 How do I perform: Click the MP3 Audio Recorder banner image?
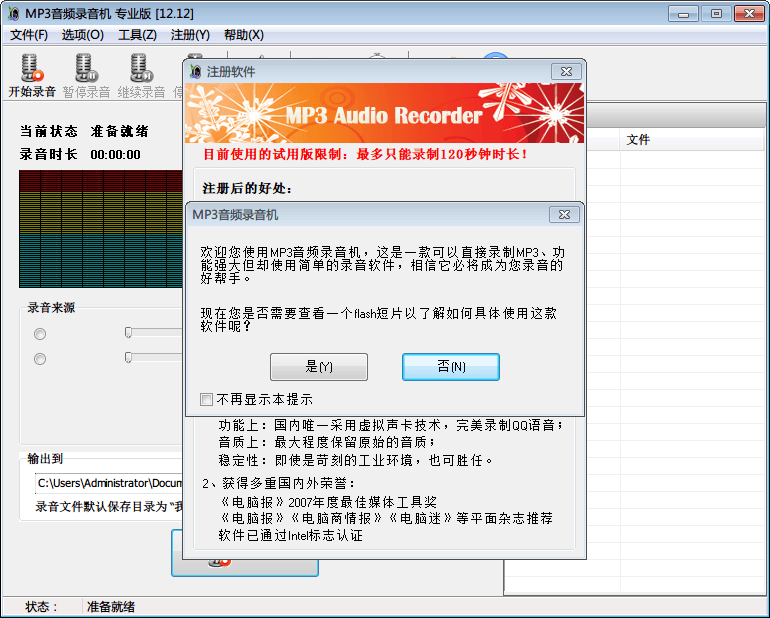click(x=384, y=114)
